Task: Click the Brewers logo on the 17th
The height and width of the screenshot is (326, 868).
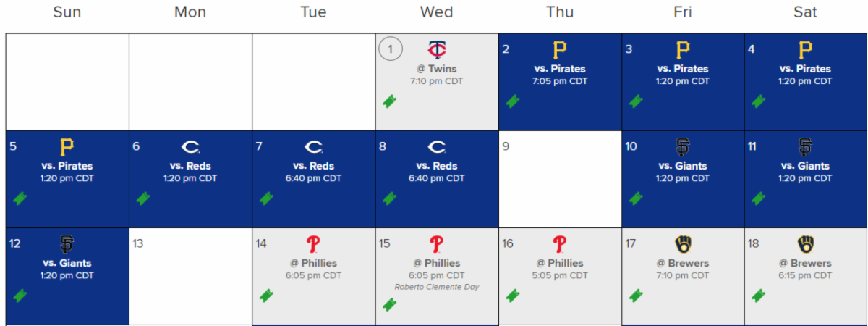Action: [682, 244]
